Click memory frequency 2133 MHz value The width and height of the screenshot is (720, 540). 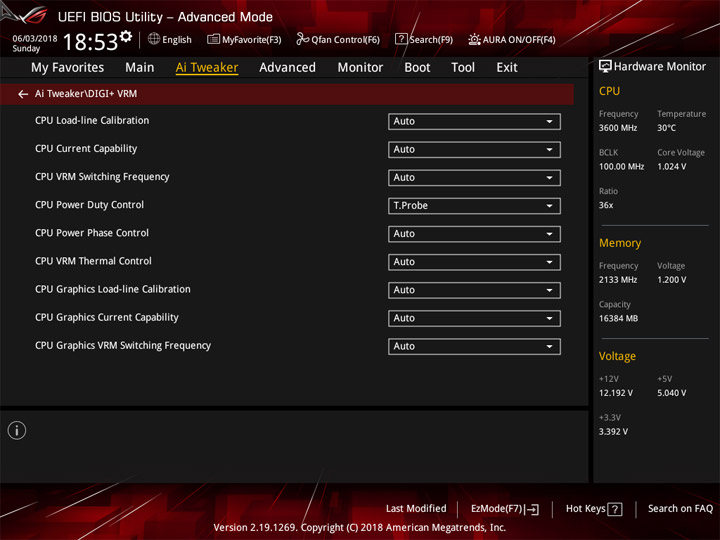coord(618,280)
